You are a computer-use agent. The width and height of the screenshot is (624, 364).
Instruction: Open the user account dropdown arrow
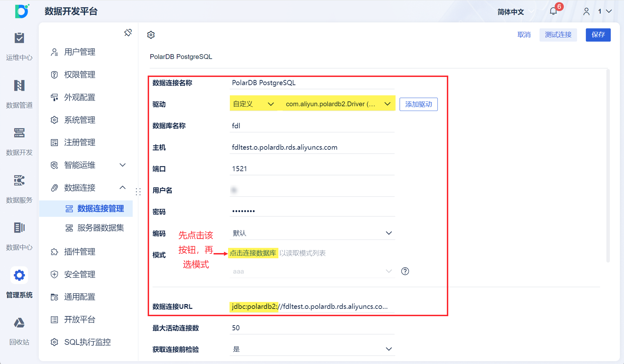[x=609, y=11]
